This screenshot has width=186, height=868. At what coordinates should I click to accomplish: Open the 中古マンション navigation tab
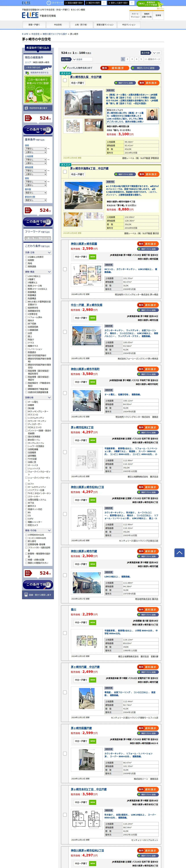[129, 25]
